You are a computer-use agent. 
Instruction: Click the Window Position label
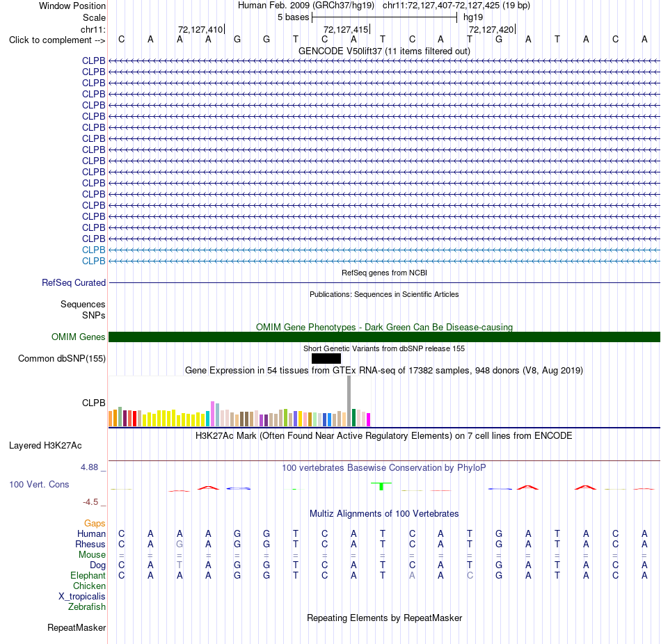point(72,6)
